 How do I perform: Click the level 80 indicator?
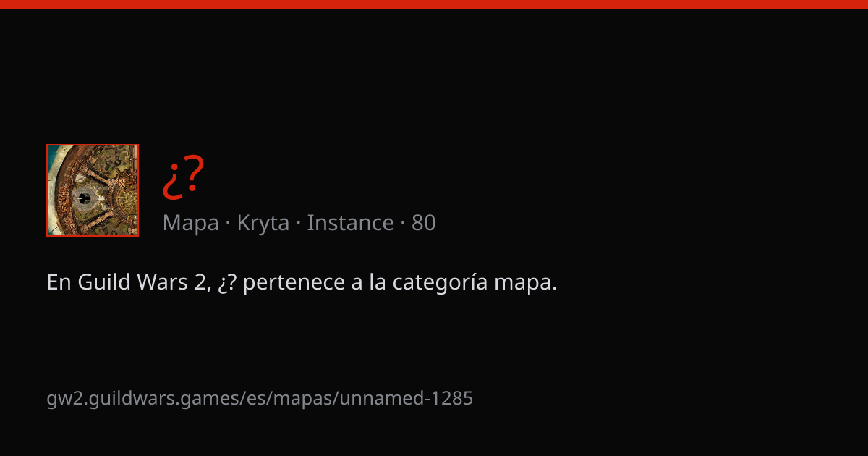(424, 223)
